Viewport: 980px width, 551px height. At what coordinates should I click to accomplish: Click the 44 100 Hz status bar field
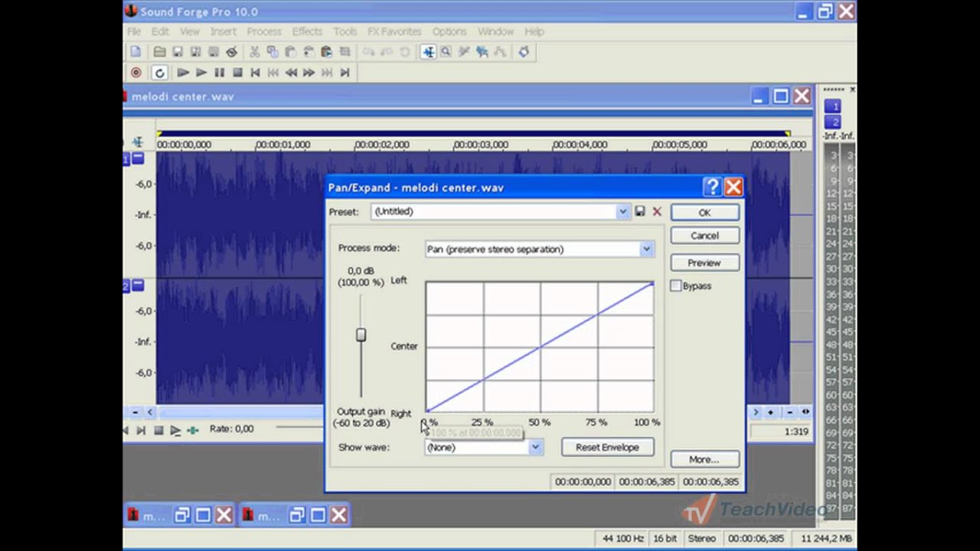622,539
